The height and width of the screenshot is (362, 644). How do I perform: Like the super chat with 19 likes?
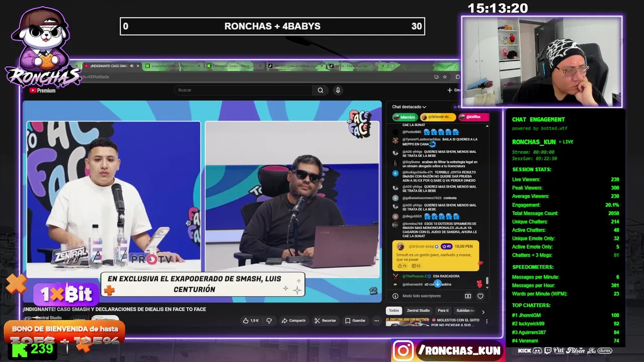point(402,266)
